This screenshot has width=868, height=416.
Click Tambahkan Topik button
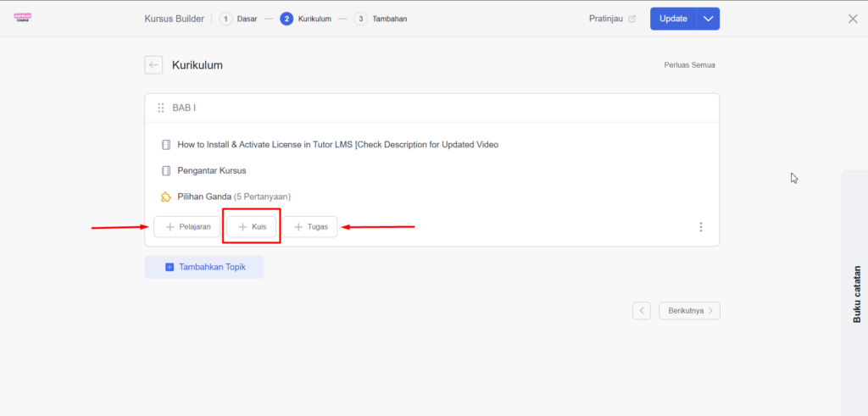pos(204,267)
